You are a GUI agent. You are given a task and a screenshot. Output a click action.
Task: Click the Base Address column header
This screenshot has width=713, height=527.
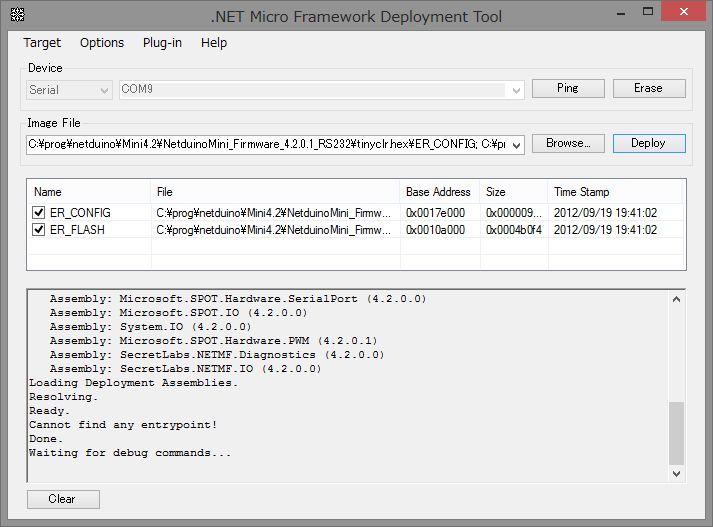pyautogui.click(x=440, y=192)
